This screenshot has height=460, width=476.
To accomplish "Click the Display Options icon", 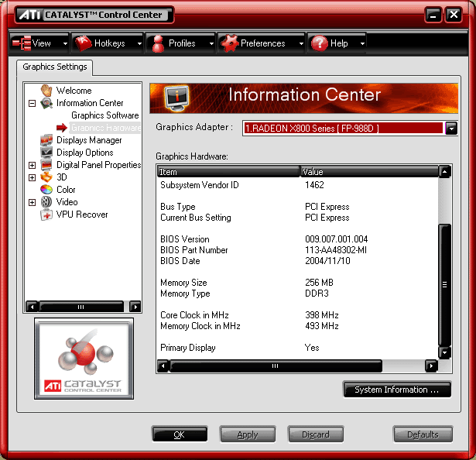I will tap(46, 153).
